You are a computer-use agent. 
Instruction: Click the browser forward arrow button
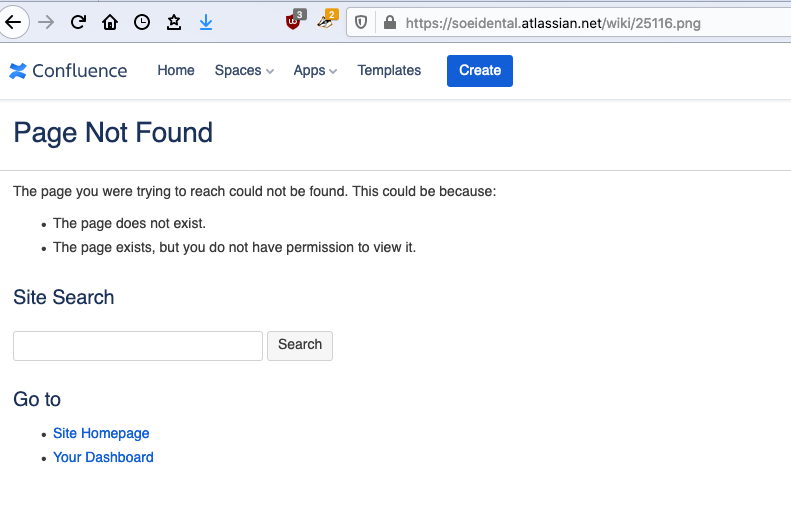point(46,22)
